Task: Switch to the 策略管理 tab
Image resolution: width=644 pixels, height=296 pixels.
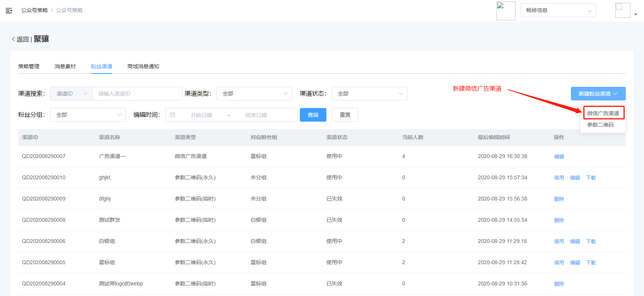Action: click(x=29, y=66)
